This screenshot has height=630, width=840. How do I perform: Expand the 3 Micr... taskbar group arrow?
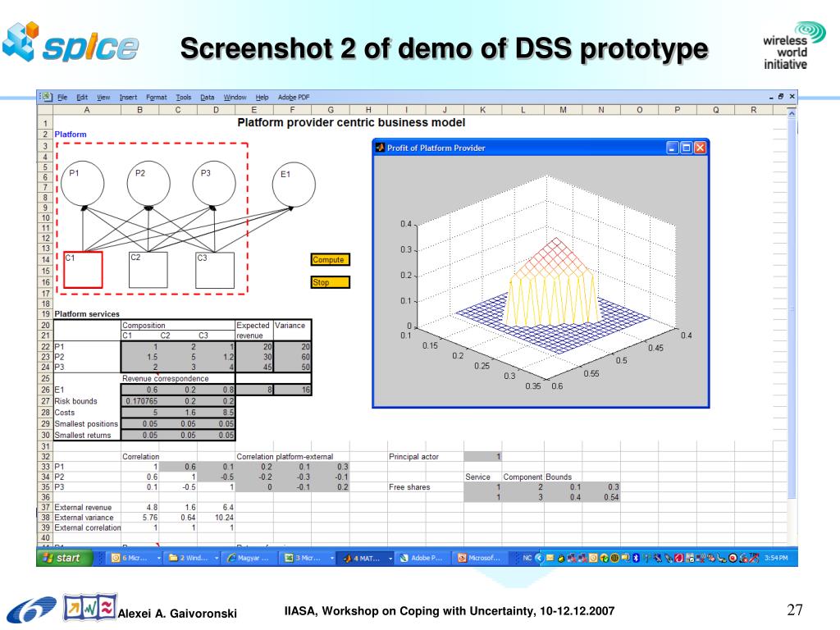[332, 558]
